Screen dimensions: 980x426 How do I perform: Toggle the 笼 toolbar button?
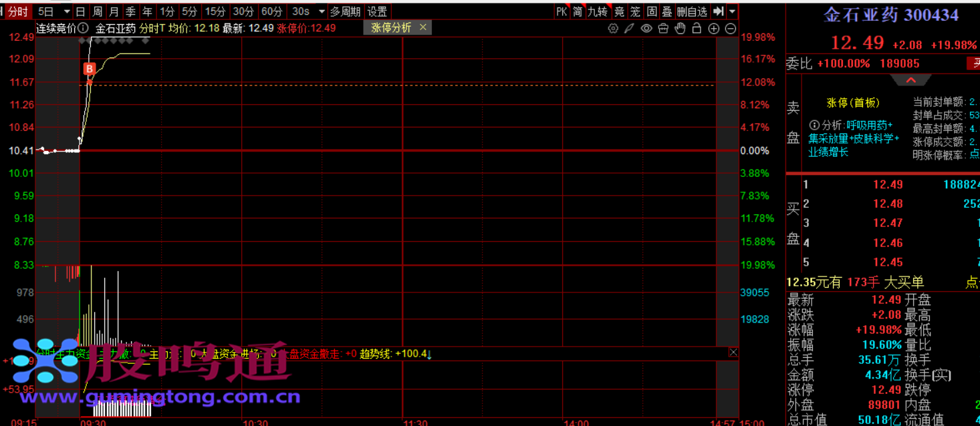(635, 11)
